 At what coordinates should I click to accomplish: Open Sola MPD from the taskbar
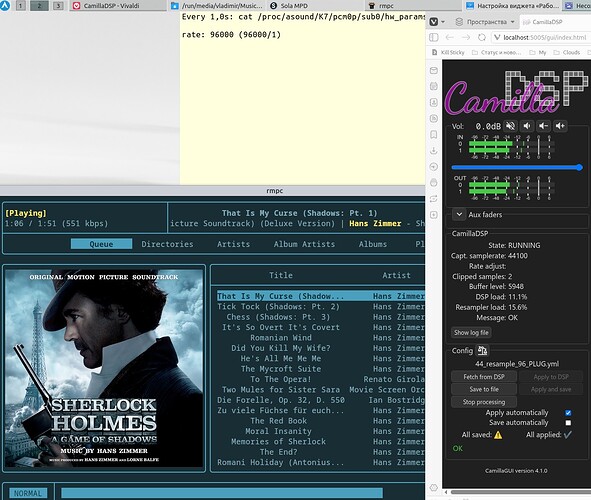pyautogui.click(x=316, y=6)
